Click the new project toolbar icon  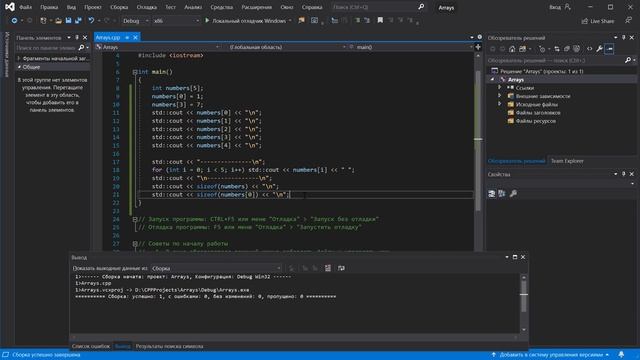click(x=43, y=20)
